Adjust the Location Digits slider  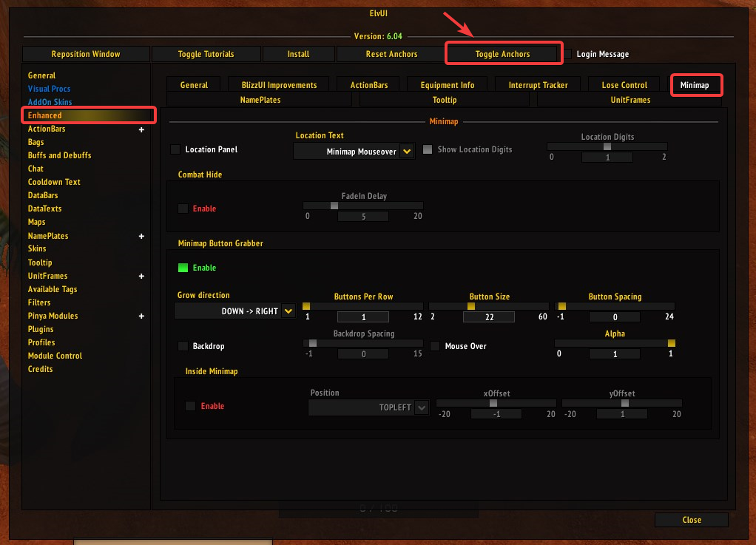(607, 146)
